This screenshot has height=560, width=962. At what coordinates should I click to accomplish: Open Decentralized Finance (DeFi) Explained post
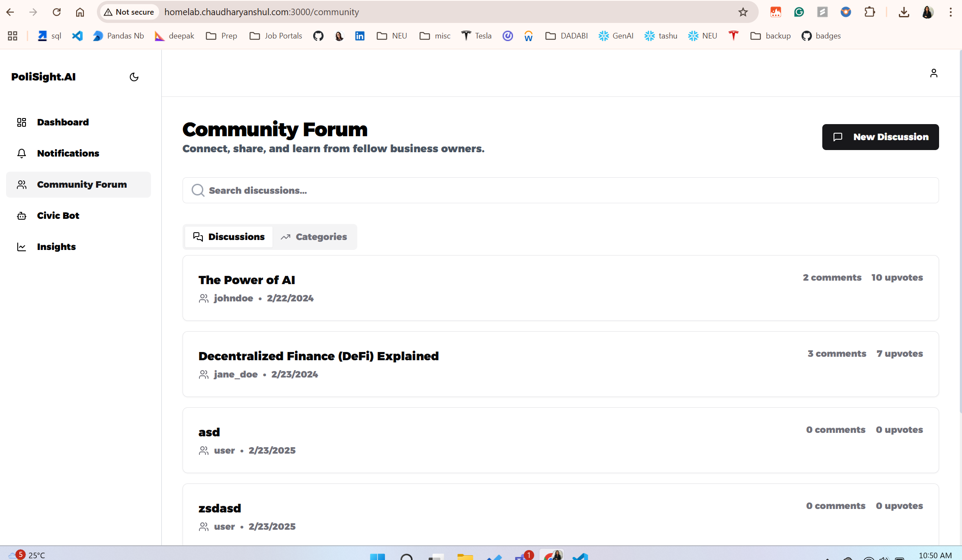coord(318,356)
